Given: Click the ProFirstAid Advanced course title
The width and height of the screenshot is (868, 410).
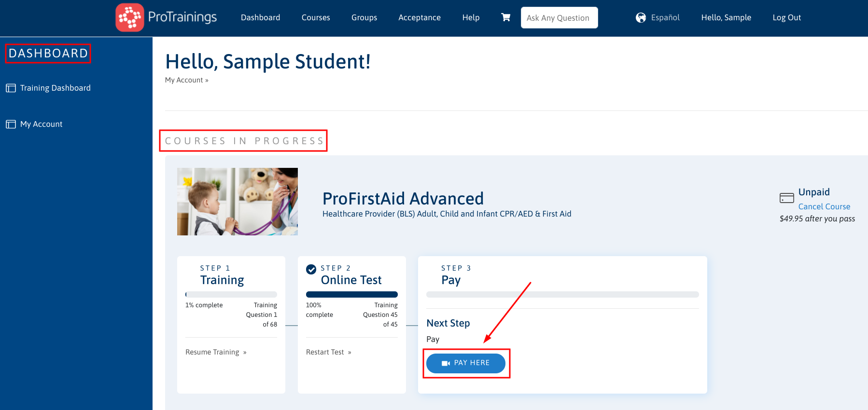Looking at the screenshot, I should pyautogui.click(x=403, y=198).
